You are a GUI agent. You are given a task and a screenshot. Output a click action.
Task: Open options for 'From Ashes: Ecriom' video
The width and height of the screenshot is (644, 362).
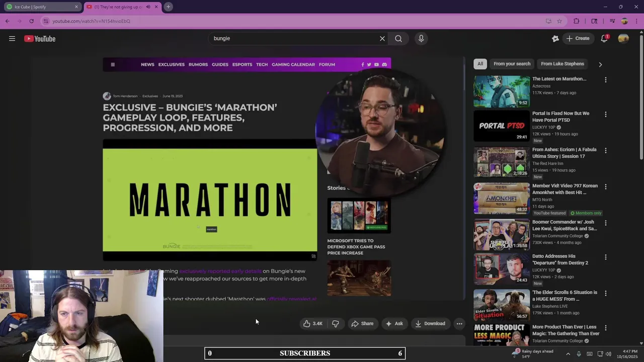click(x=606, y=151)
